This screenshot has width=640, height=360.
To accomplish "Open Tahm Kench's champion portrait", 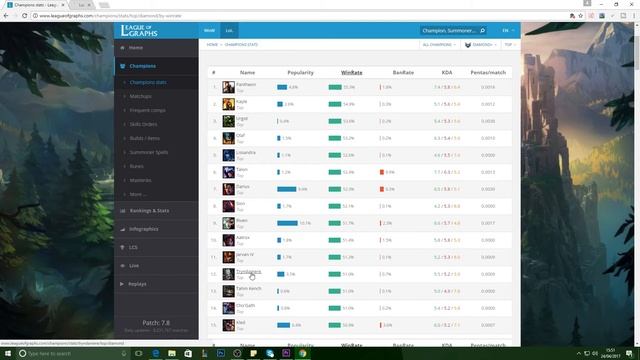I will coord(229,291).
